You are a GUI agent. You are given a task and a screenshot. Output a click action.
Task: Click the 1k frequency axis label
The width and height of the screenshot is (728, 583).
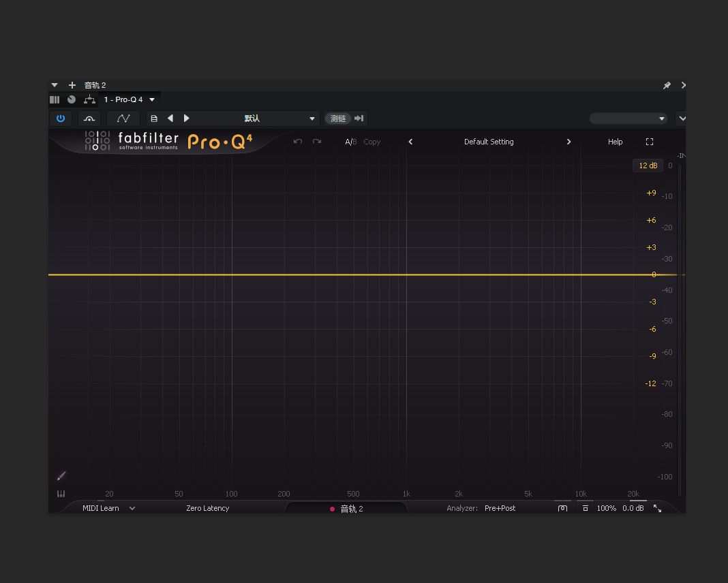(x=406, y=494)
